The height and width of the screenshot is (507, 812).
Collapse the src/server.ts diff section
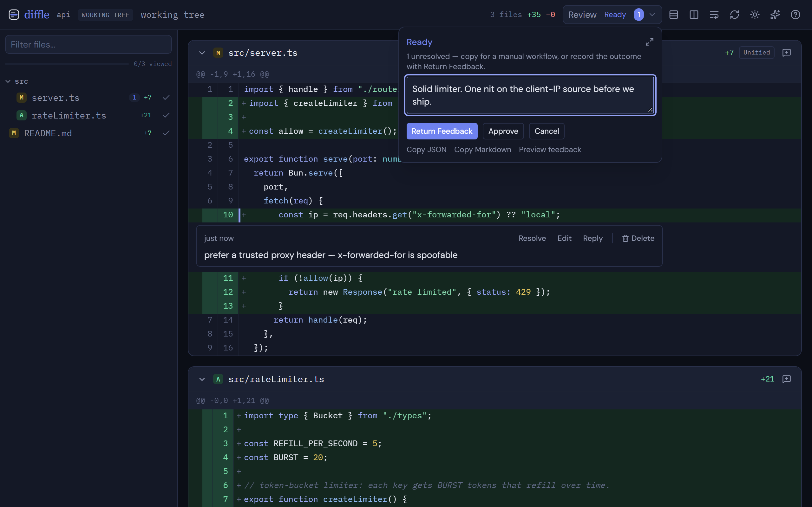pos(202,53)
